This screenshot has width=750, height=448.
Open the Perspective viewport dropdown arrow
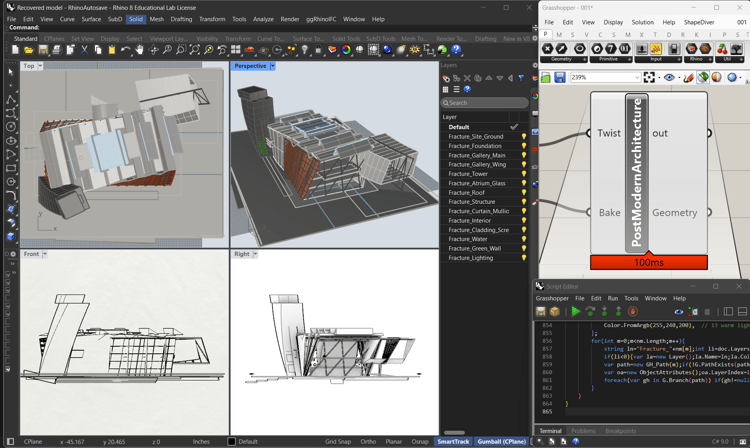[x=272, y=66]
